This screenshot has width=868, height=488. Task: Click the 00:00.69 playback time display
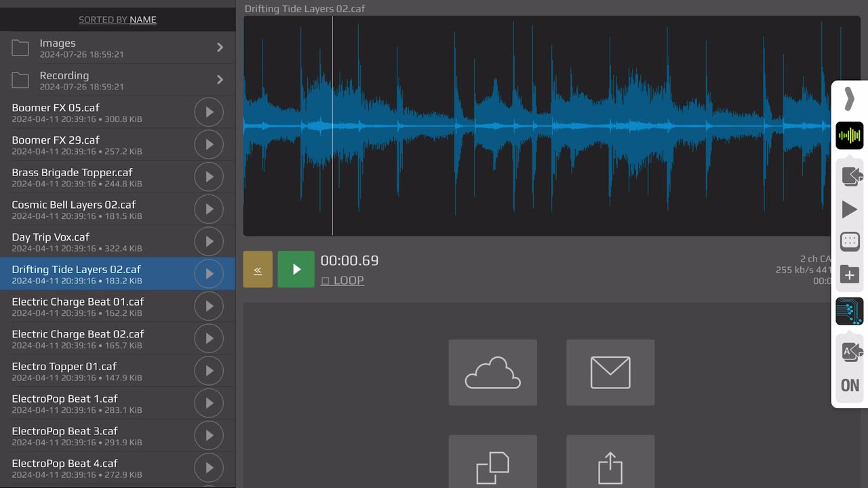[x=350, y=261]
